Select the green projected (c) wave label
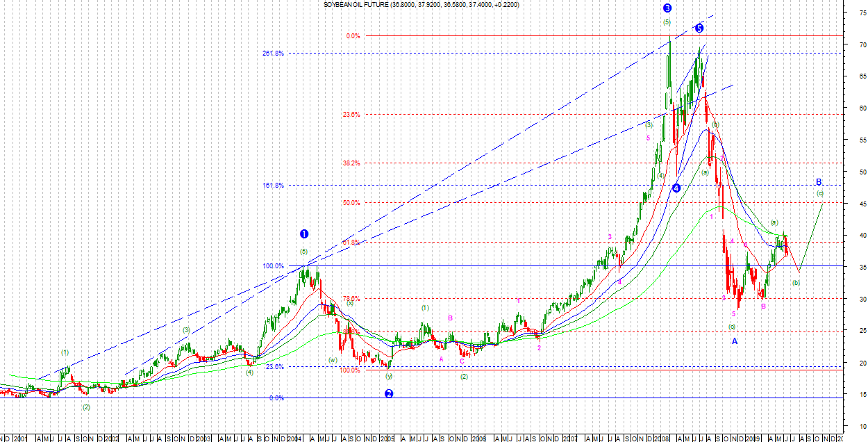 820,193
